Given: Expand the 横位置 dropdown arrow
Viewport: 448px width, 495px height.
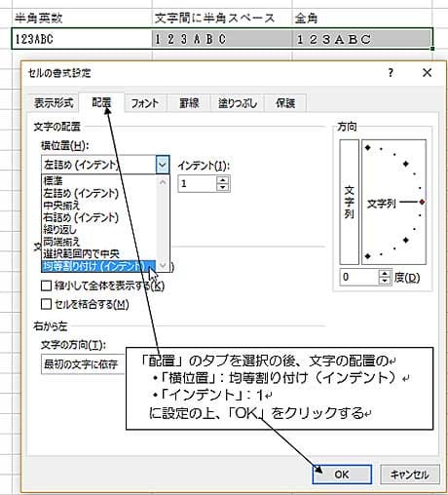Looking at the screenshot, I should (163, 165).
